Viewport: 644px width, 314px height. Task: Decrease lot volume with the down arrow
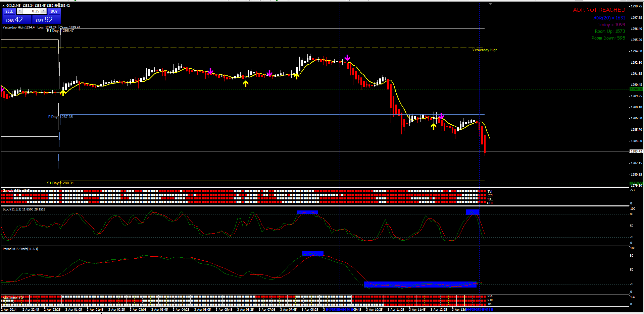19,11
